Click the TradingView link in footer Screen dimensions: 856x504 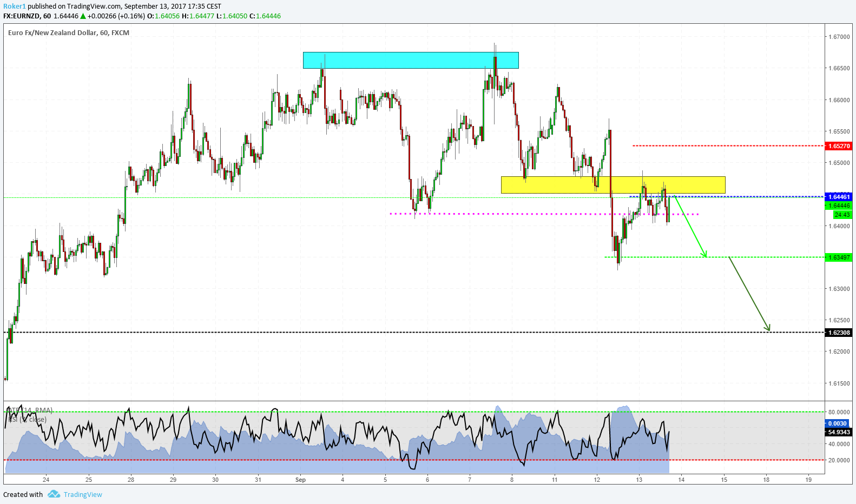83,494
